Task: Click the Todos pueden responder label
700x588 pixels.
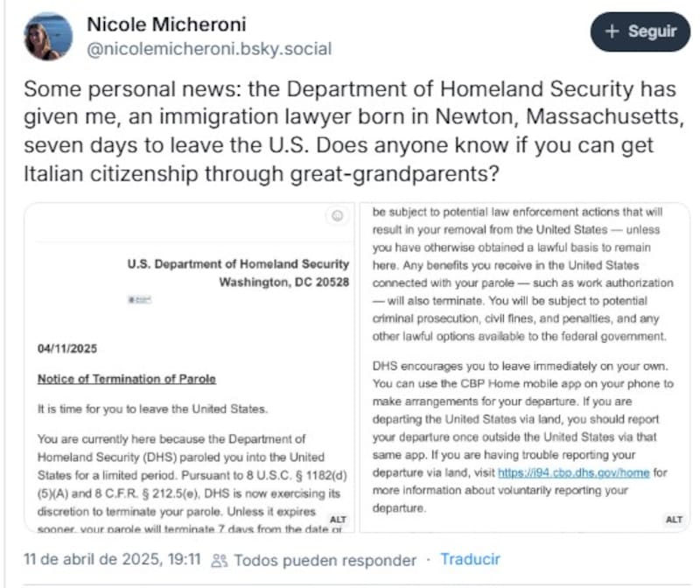Action: point(325,560)
